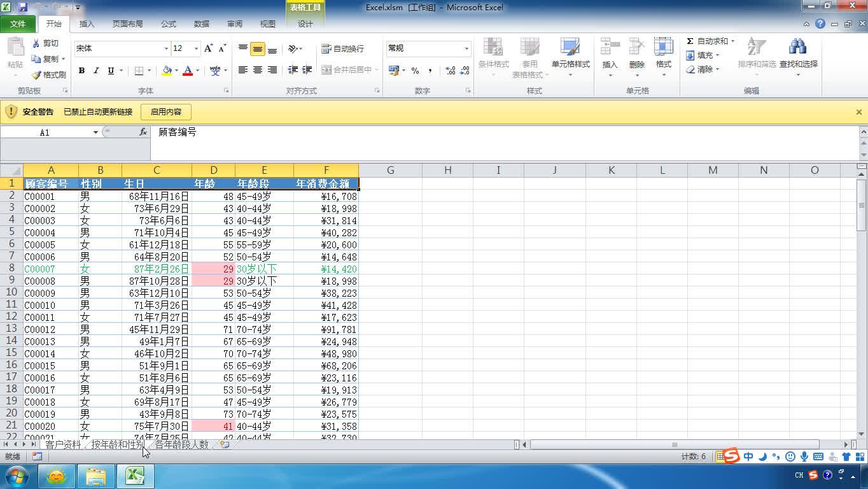Click the insert new worksheet icon
Screen dimensions: 868x489
[225, 444]
